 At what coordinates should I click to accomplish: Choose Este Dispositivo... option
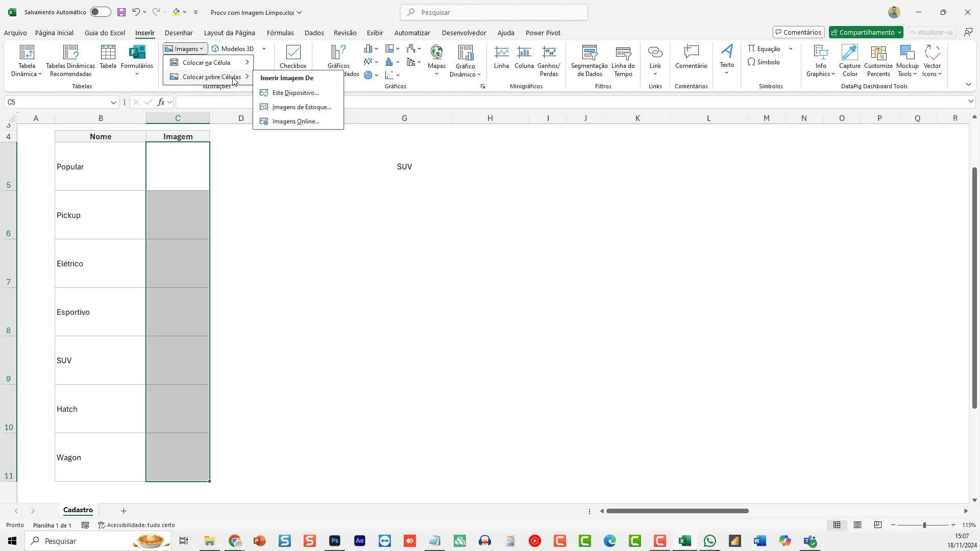[298, 93]
